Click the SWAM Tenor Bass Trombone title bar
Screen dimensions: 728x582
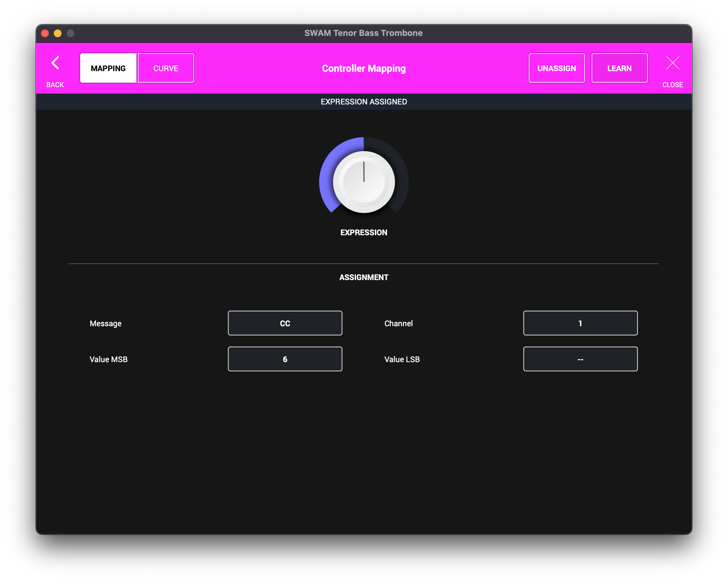[363, 33]
